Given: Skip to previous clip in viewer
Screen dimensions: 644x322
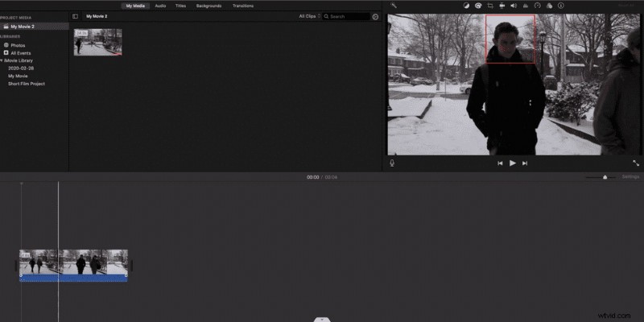Looking at the screenshot, I should click(500, 163).
